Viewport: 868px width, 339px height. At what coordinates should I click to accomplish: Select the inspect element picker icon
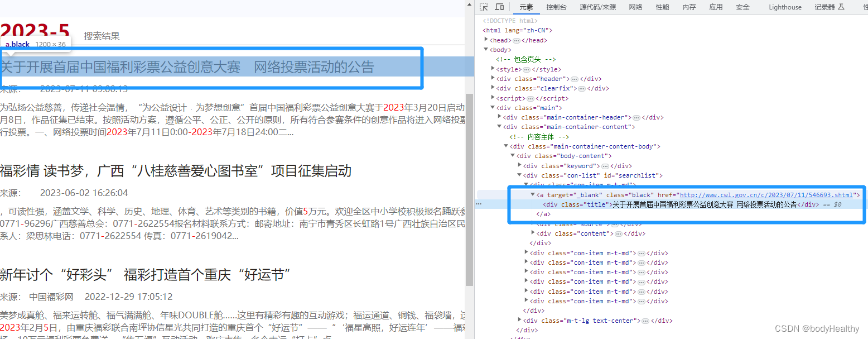pyautogui.click(x=485, y=7)
